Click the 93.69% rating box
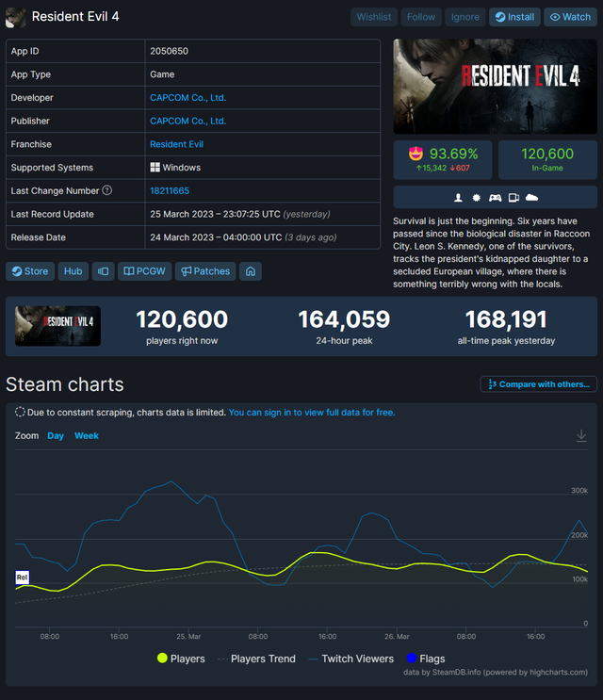Viewport: 603px width, 700px height. point(443,160)
